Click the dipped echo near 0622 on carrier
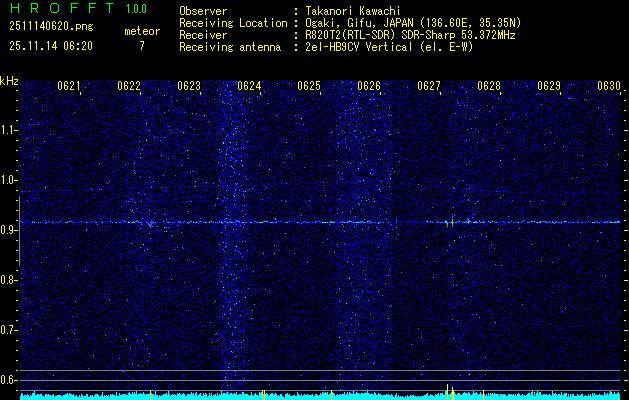The image size is (629, 400). [150, 224]
